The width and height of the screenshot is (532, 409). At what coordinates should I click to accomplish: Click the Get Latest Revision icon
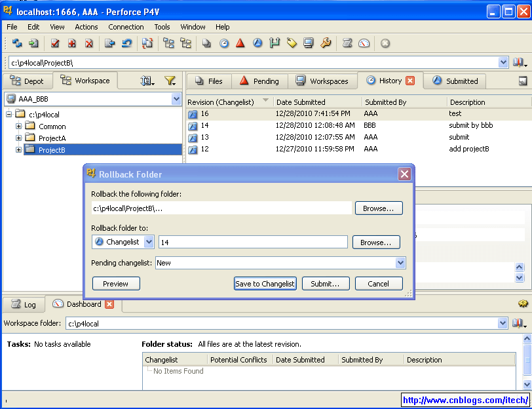(x=34, y=43)
